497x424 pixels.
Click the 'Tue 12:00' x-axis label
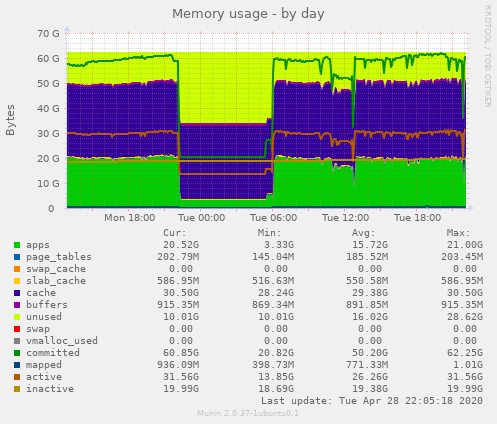[x=345, y=218]
